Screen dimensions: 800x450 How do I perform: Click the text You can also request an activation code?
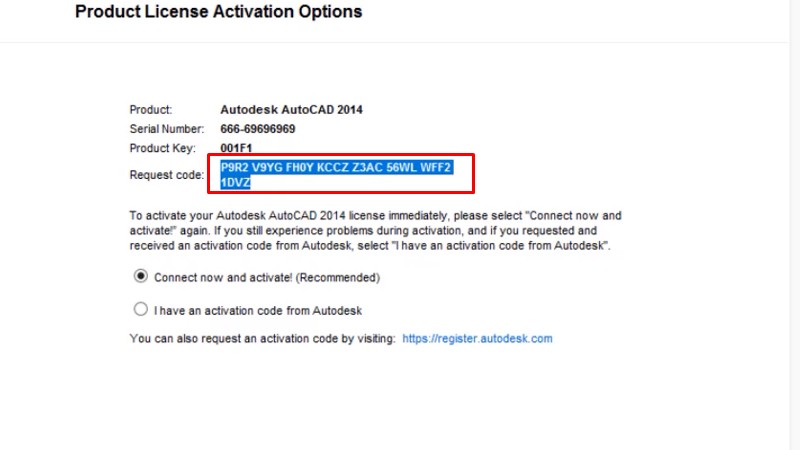coord(262,339)
